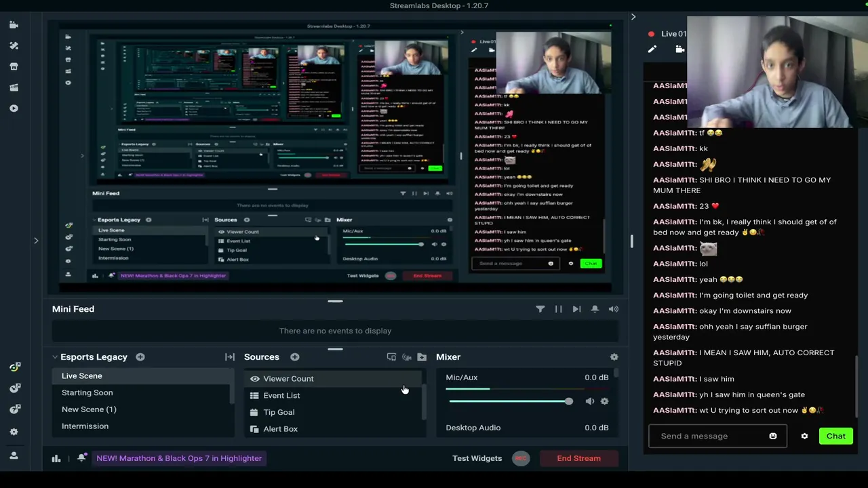Select the New Scene (1) scene
This screenshot has height=488, width=868.
pos(142,409)
